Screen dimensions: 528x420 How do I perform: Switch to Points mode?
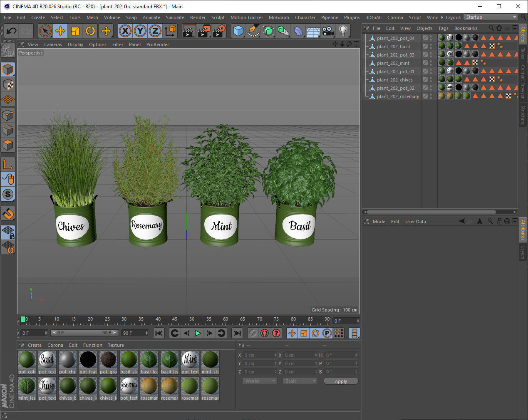(x=8, y=115)
